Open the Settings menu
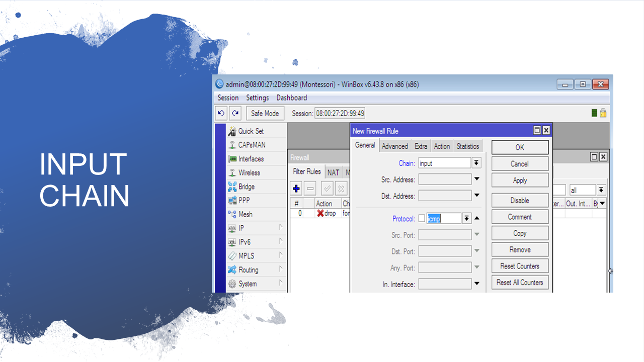The image size is (644, 362). tap(257, 98)
